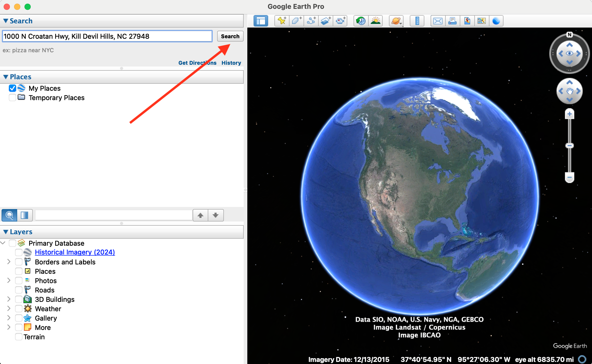Expand the 3D Buildings layer tree
The height and width of the screenshot is (364, 592).
coord(9,299)
